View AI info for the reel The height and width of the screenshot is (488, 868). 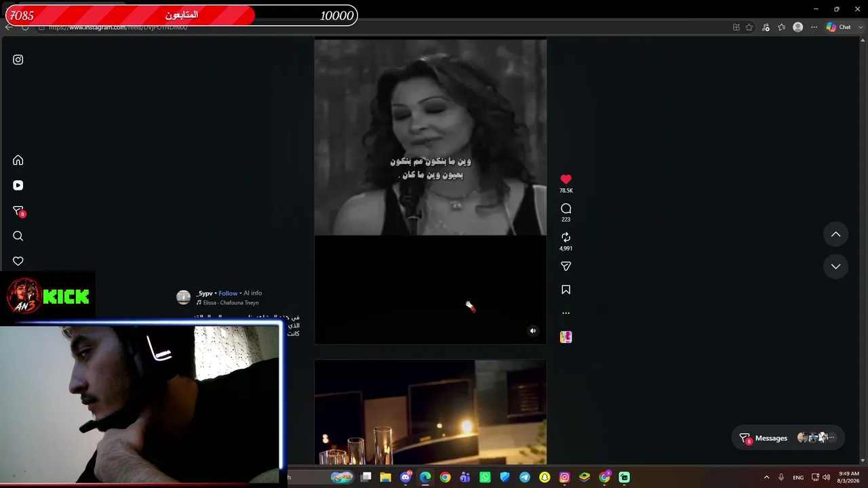(252, 293)
